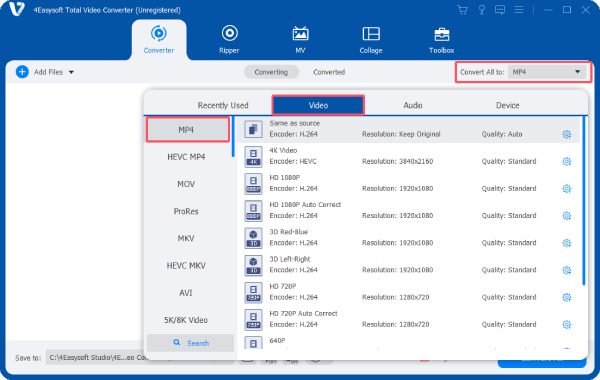Click the HD 720P preset icon
The width and height of the screenshot is (600, 380).
click(253, 292)
